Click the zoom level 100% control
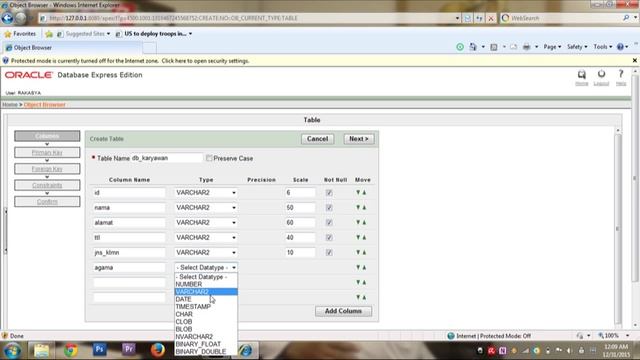640x360 pixels. (613, 336)
